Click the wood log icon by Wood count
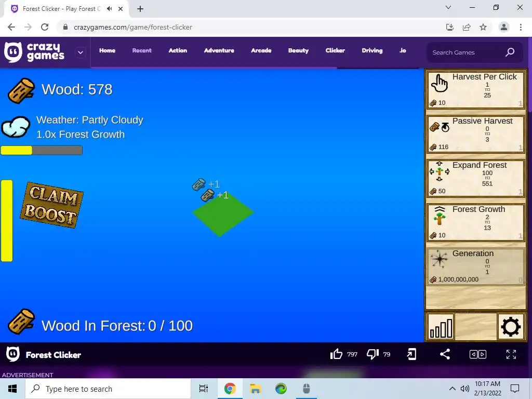Screen dimensions: 532x399 pos(21,90)
